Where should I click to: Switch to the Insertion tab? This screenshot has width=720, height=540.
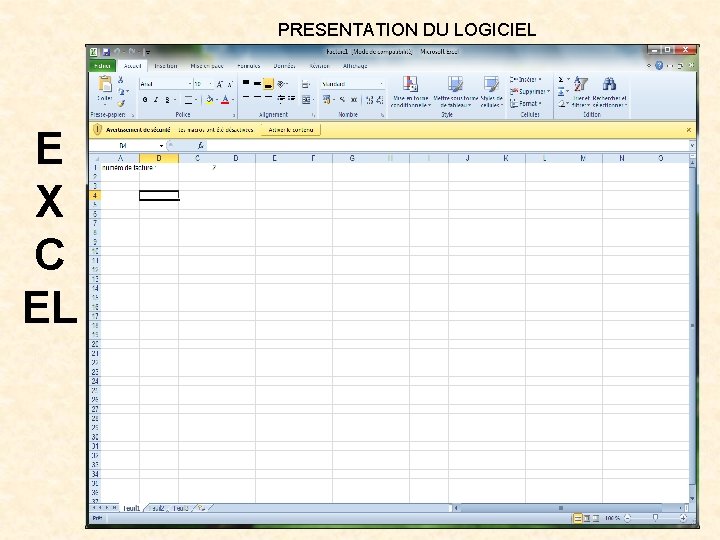[x=166, y=66]
